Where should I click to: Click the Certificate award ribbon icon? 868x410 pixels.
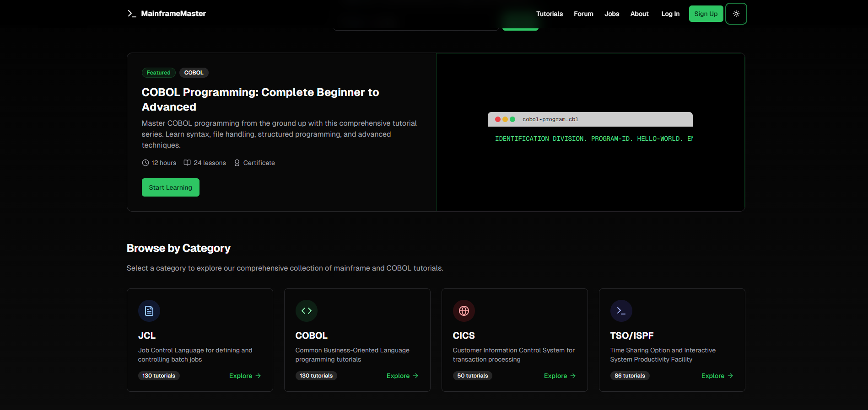(x=237, y=163)
